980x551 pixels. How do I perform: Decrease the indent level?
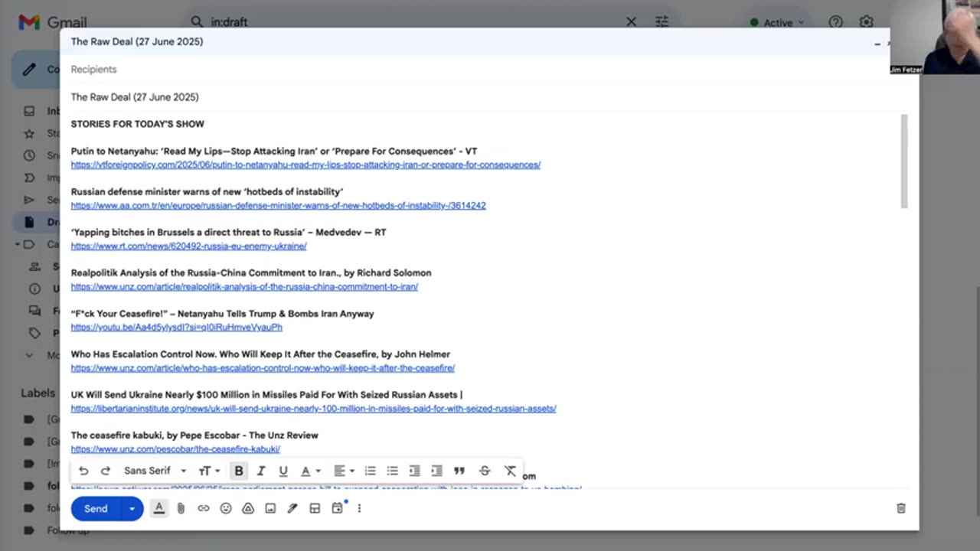click(x=415, y=471)
